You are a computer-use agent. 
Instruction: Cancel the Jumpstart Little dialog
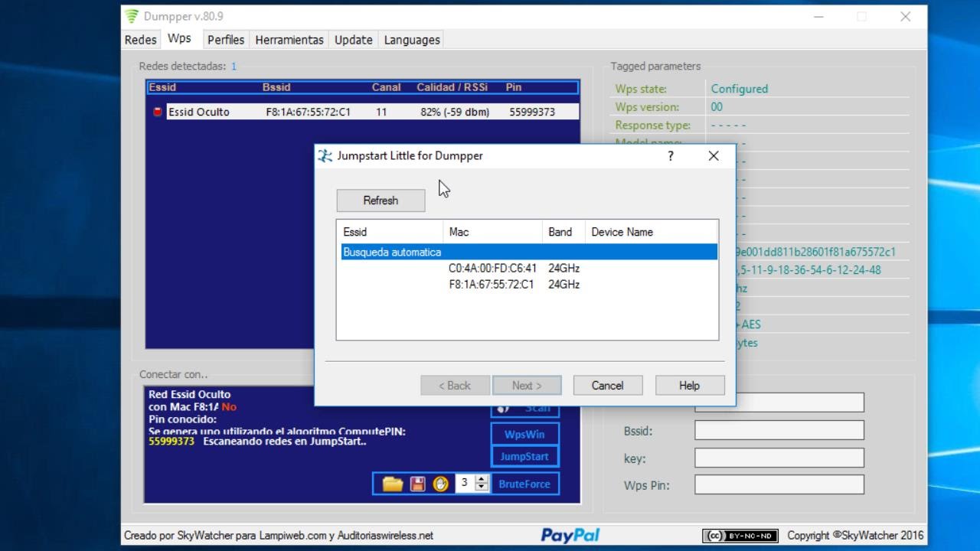(x=607, y=385)
